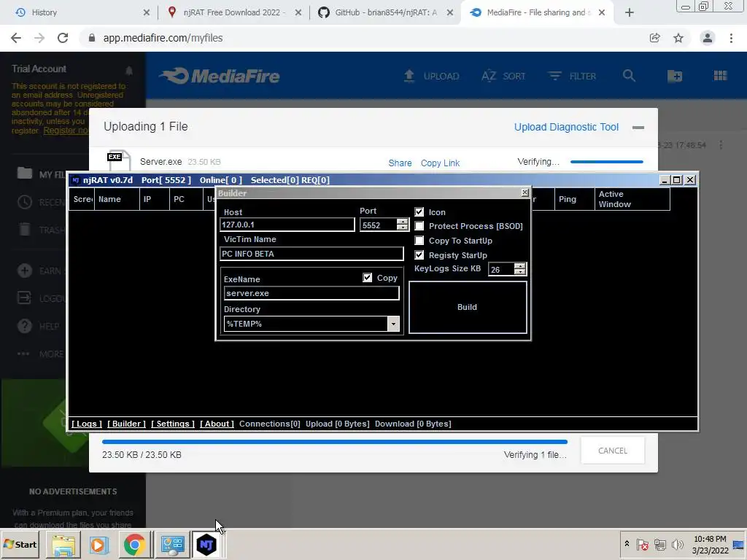Open the Upload Diagnostic Tool link
This screenshot has height=560, width=747.
coord(566,127)
